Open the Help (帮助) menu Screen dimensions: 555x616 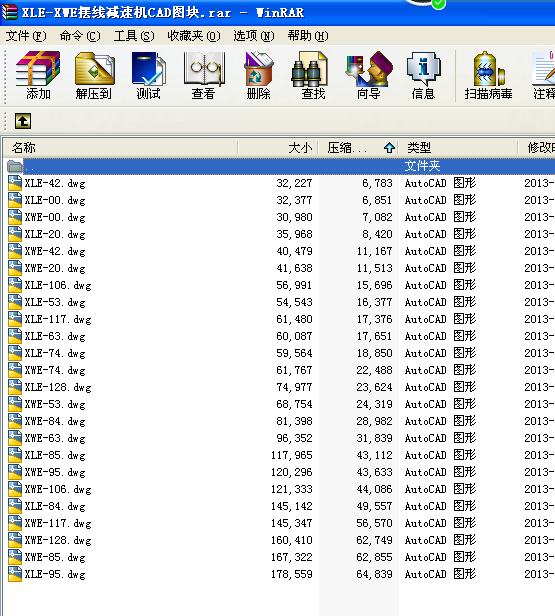point(308,36)
